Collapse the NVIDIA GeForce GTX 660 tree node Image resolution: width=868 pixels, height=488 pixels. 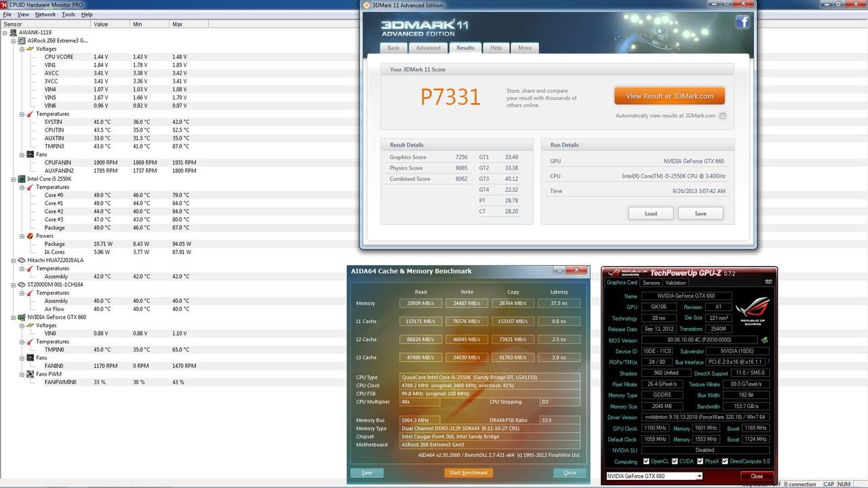click(14, 317)
